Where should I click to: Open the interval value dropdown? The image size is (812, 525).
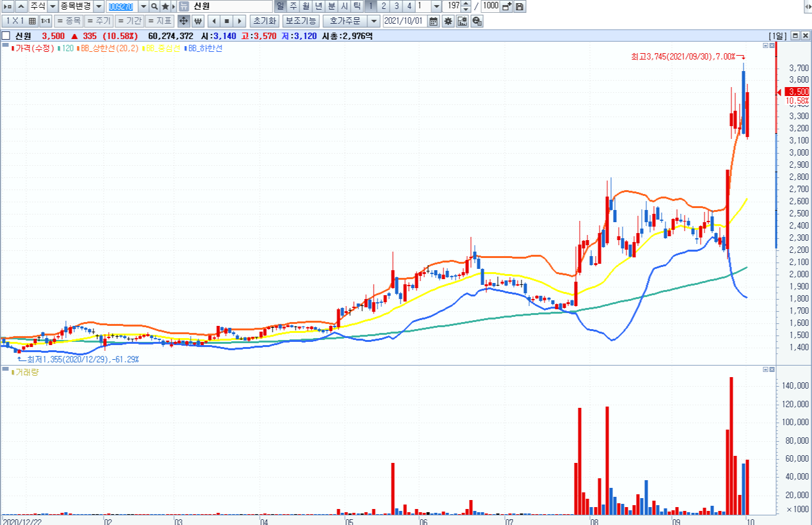tap(436, 6)
